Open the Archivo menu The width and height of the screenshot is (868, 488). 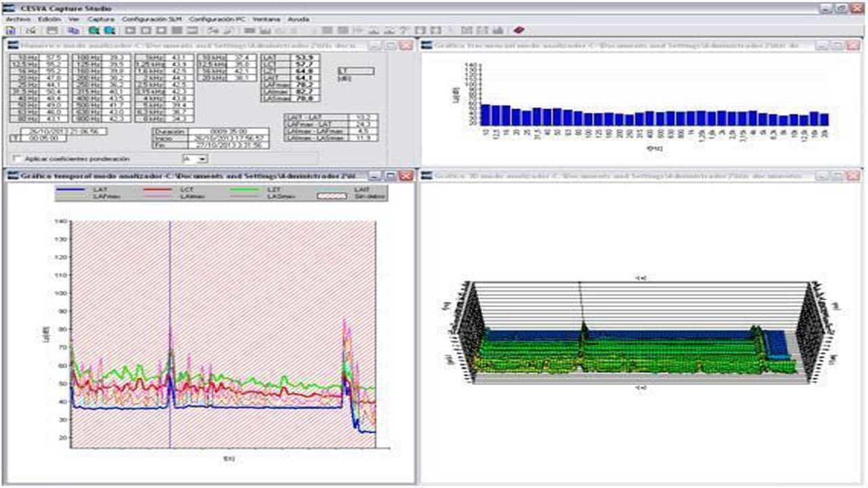(15, 19)
